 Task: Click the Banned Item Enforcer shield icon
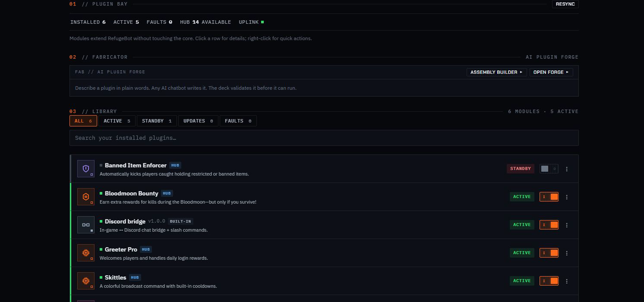[x=86, y=169]
